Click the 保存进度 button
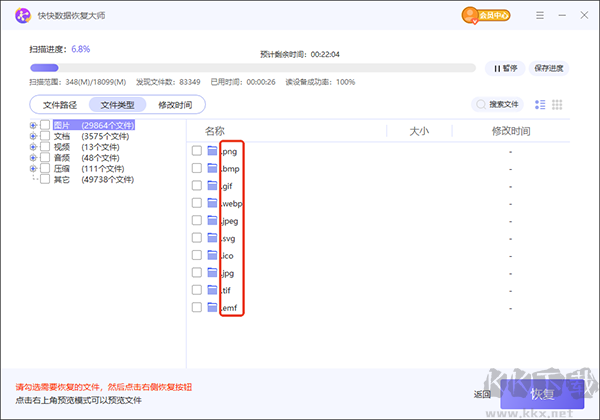Viewport: 600px width, 420px height. (549, 68)
